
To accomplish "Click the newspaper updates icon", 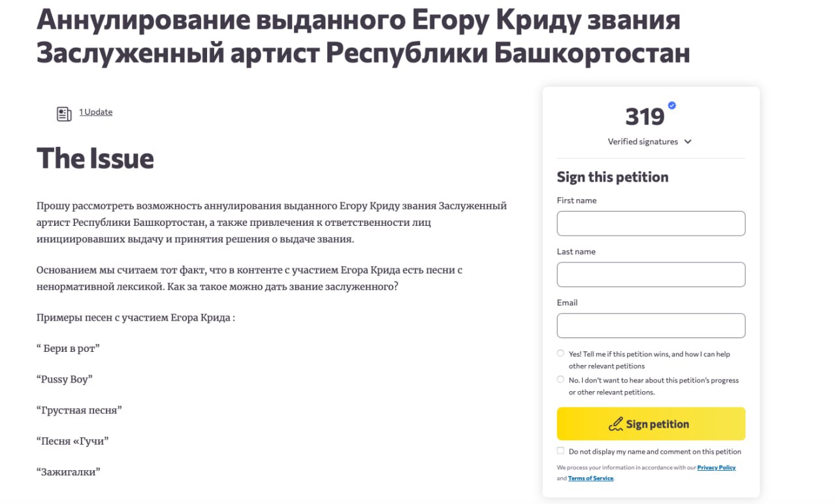I will point(63,114).
